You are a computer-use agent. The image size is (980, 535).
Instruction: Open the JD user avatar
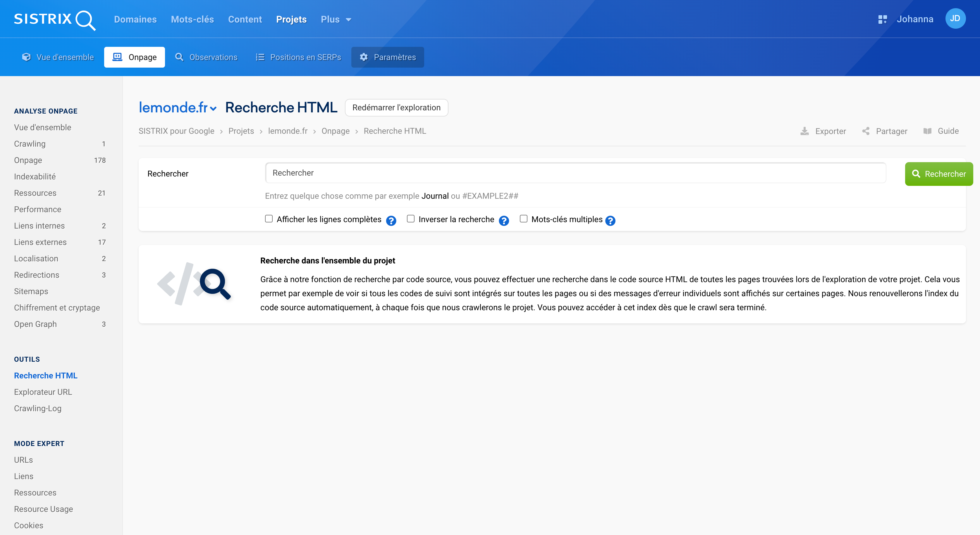pyautogui.click(x=955, y=19)
